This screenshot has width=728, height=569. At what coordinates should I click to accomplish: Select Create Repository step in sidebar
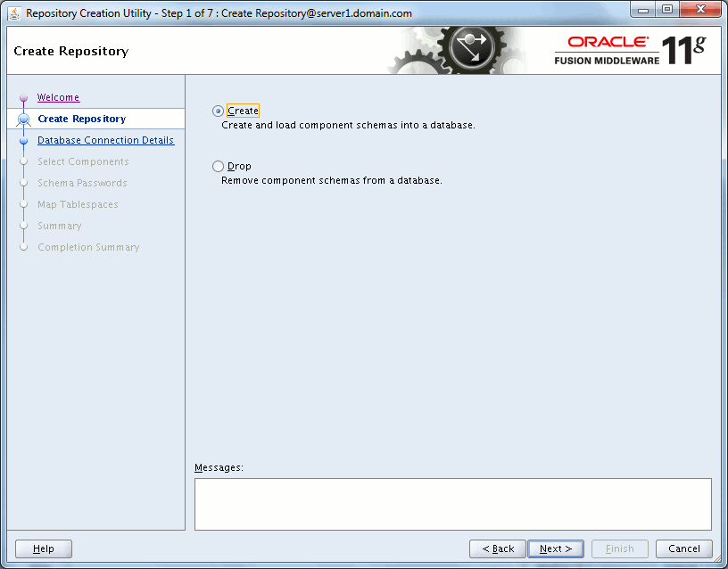pos(82,119)
